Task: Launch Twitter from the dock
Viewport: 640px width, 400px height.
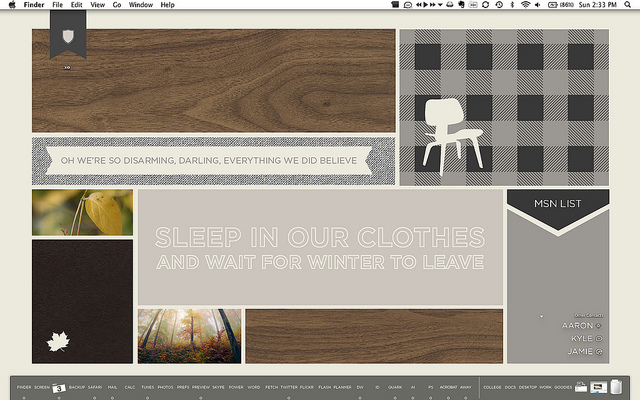Action: coord(289,387)
